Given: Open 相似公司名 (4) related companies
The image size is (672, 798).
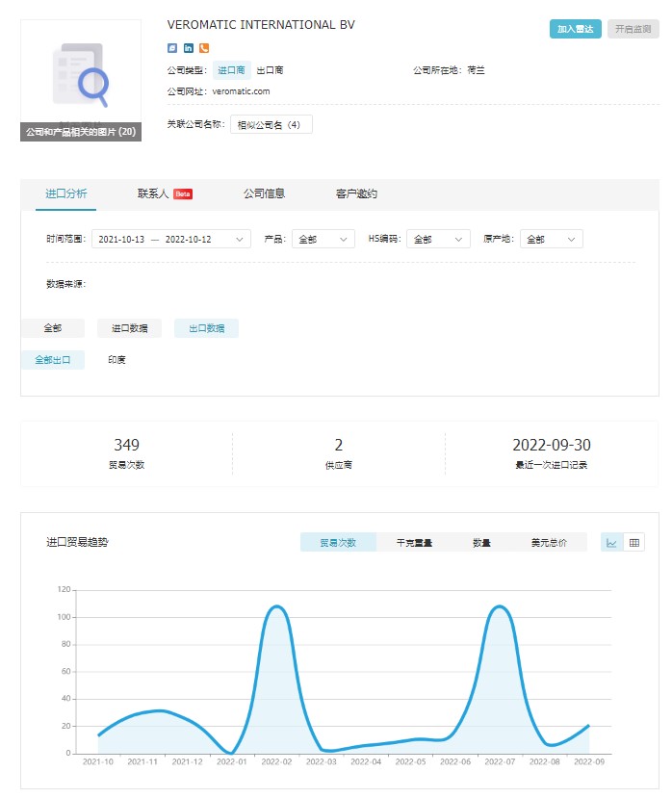Looking at the screenshot, I should pos(271,125).
